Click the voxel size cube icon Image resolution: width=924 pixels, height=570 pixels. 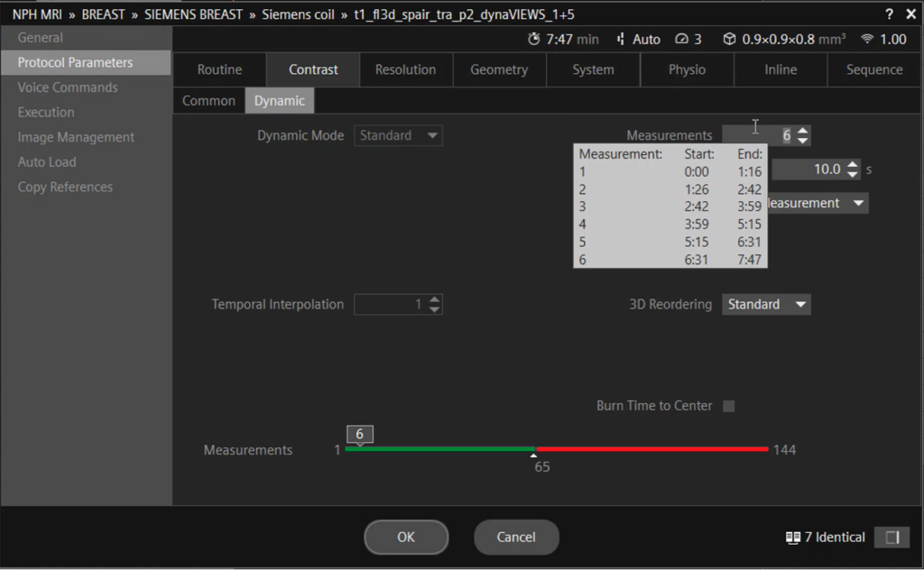coord(729,40)
